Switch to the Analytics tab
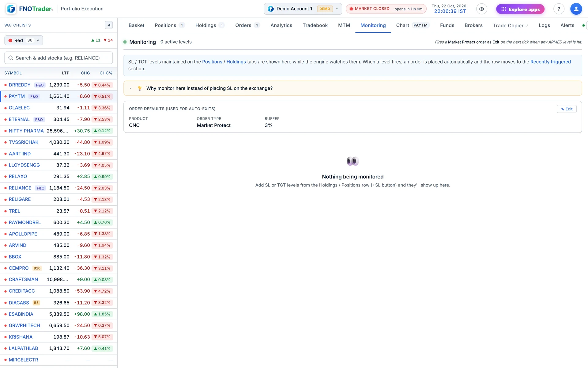Image resolution: width=588 pixels, height=368 pixels. coord(281,25)
